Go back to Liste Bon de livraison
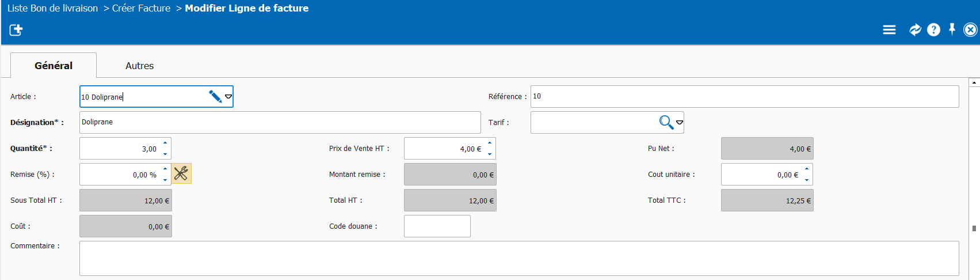Image resolution: width=980 pixels, height=280 pixels. tap(52, 8)
